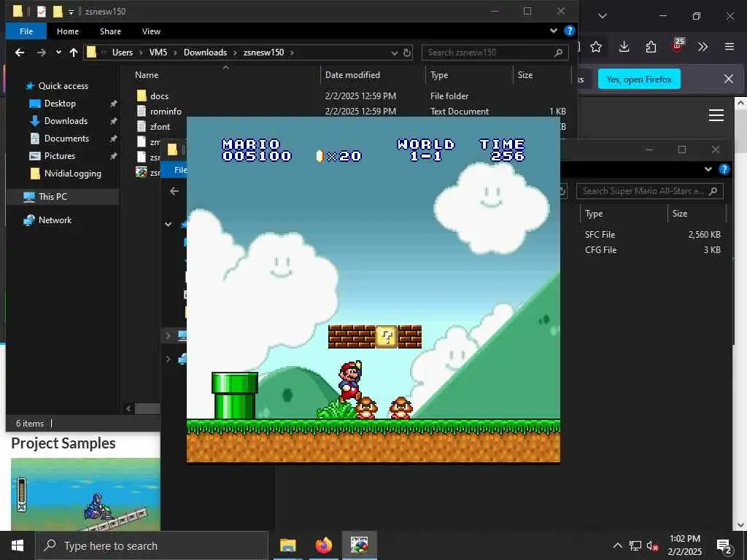Show more tools in Firefox overflow

(x=703, y=47)
